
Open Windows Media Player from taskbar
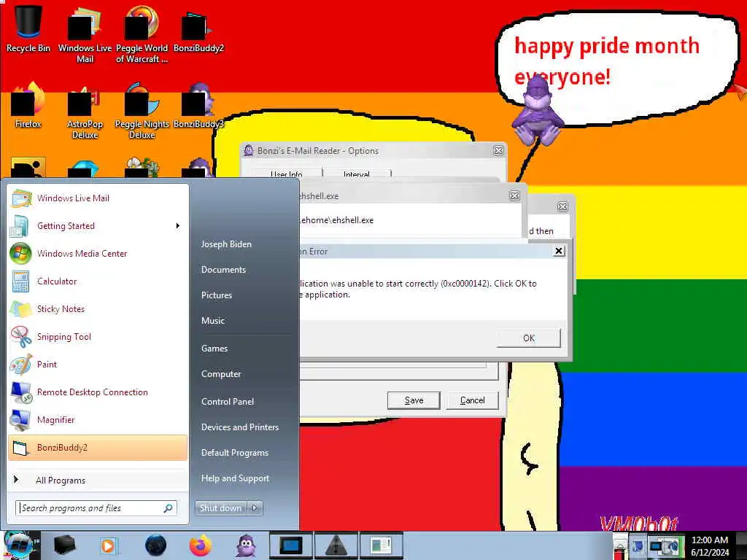(x=108, y=545)
